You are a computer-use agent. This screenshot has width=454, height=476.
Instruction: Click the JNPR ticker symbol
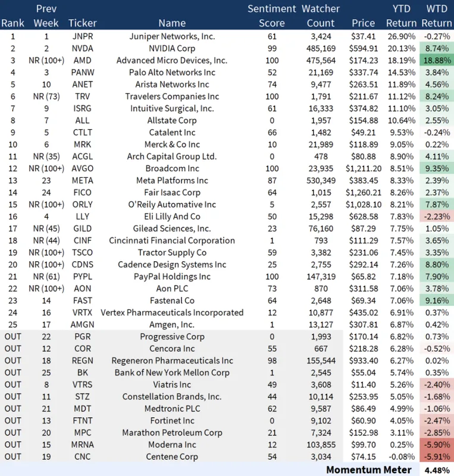coord(82,36)
